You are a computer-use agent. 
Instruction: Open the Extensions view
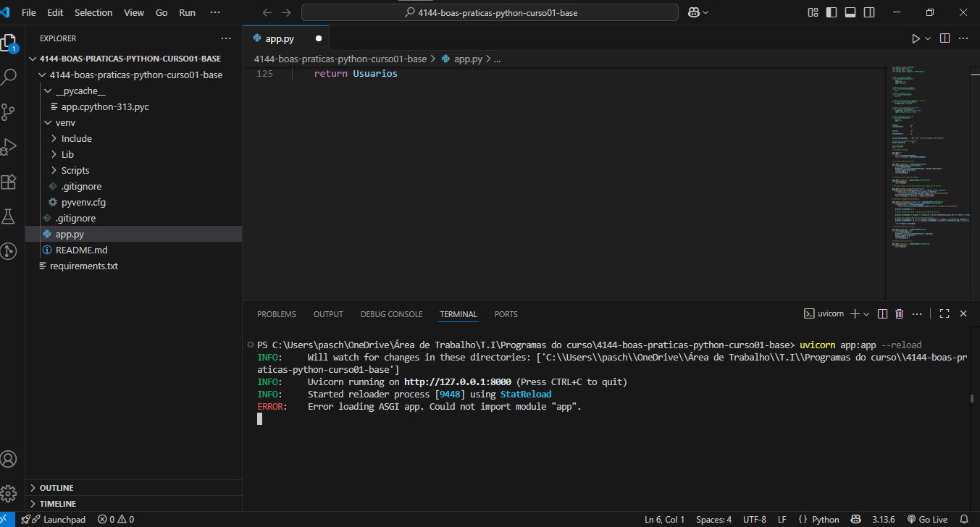(x=9, y=181)
